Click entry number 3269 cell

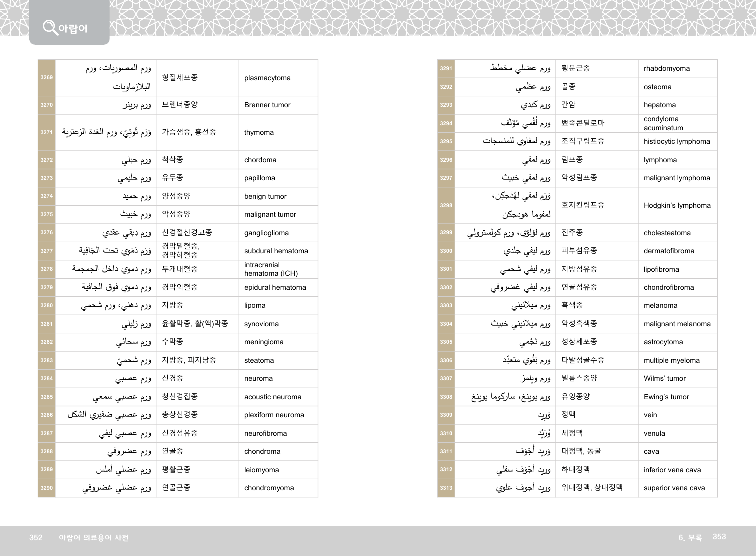47,78
